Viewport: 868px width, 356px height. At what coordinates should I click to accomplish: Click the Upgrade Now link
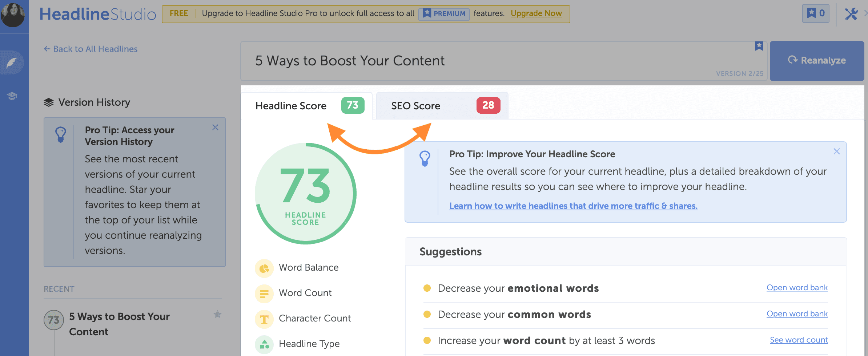[536, 13]
